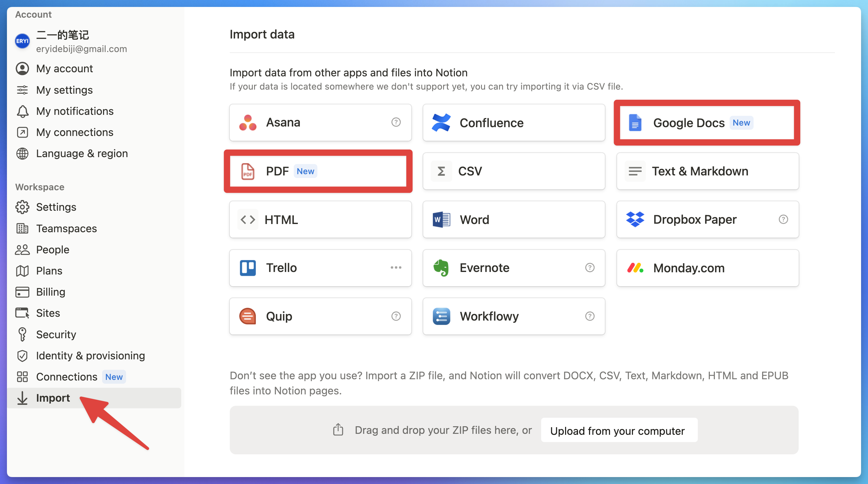Click the Dropbox Paper help icon
The image size is (868, 484).
click(x=783, y=219)
